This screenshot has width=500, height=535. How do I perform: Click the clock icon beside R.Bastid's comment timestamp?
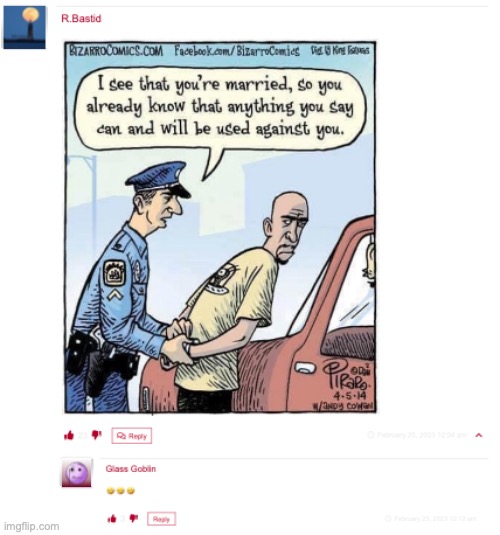370,434
